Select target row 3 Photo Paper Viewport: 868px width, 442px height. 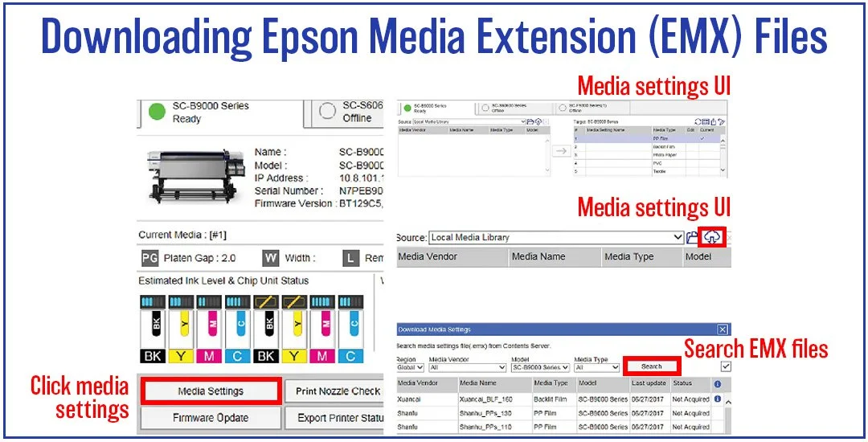(647, 155)
